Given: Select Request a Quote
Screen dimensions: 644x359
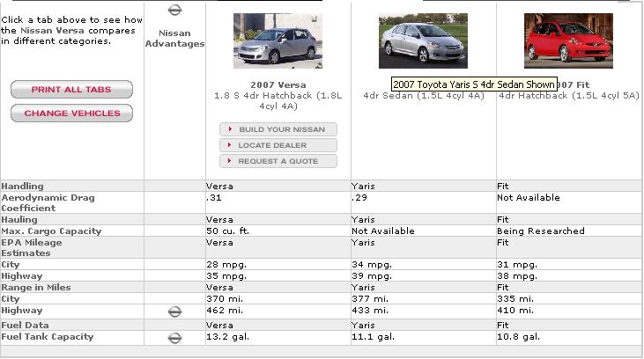Looking at the screenshot, I should (278, 161).
